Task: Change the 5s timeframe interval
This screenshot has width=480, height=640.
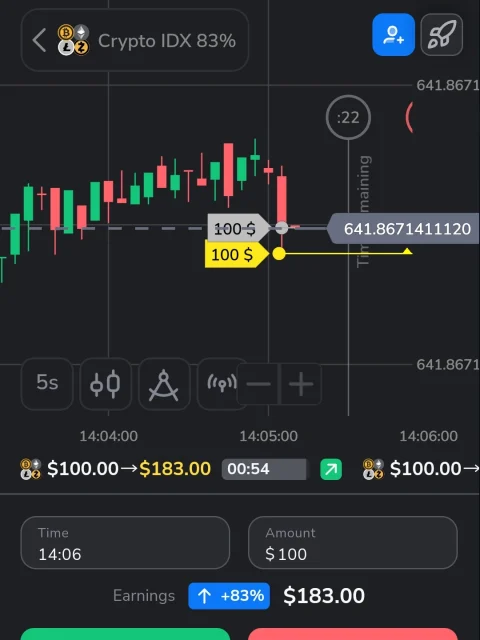Action: pos(47,384)
